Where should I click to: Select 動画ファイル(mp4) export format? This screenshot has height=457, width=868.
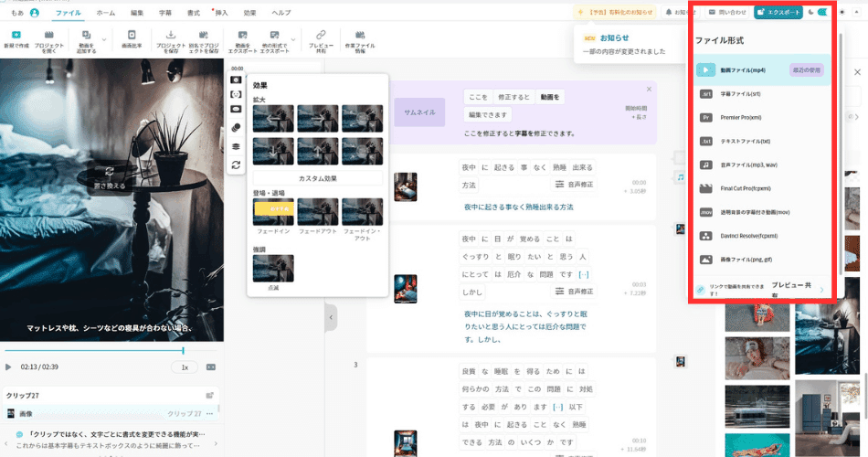(x=762, y=70)
